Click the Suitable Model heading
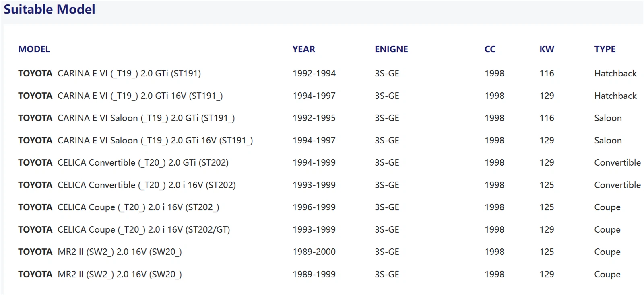Viewport: 644px width, 295px height. coord(50,9)
